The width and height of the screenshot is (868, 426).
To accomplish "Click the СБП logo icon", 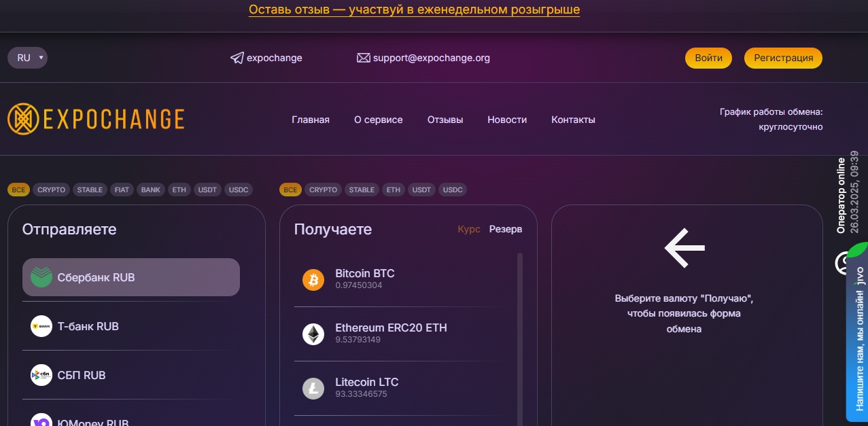I will (41, 375).
